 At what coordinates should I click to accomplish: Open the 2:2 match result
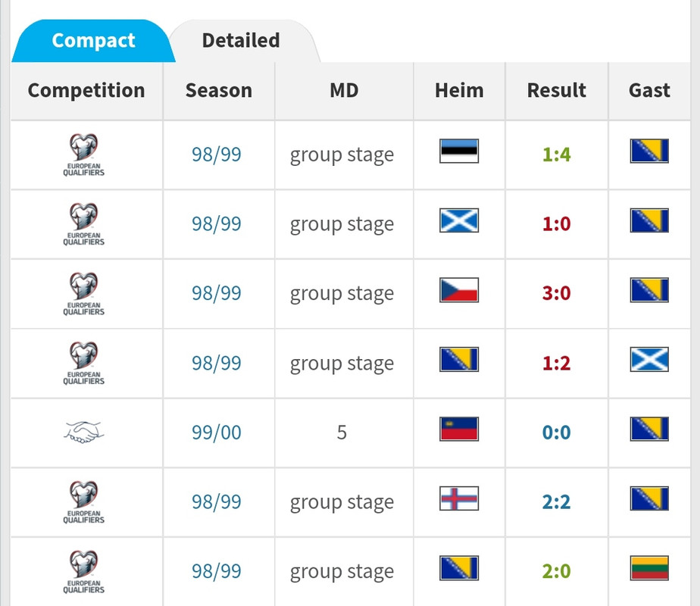(x=557, y=502)
